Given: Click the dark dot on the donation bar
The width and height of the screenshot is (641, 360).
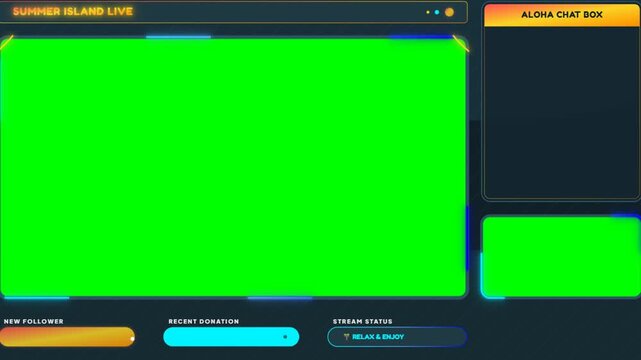Looking at the screenshot, I should click(285, 337).
